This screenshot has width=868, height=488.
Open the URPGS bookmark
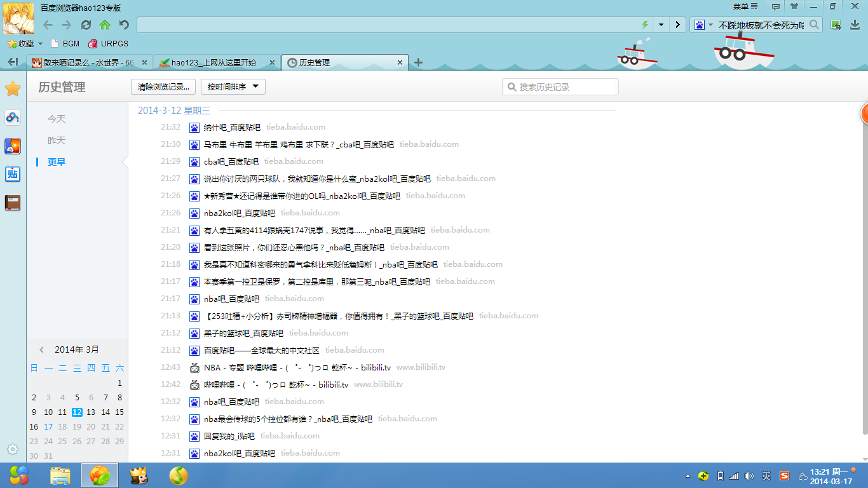click(109, 44)
